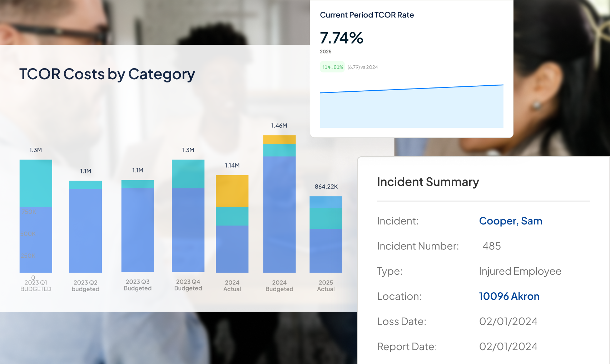Click the 14.01% increase badge
The width and height of the screenshot is (610, 364).
click(332, 67)
